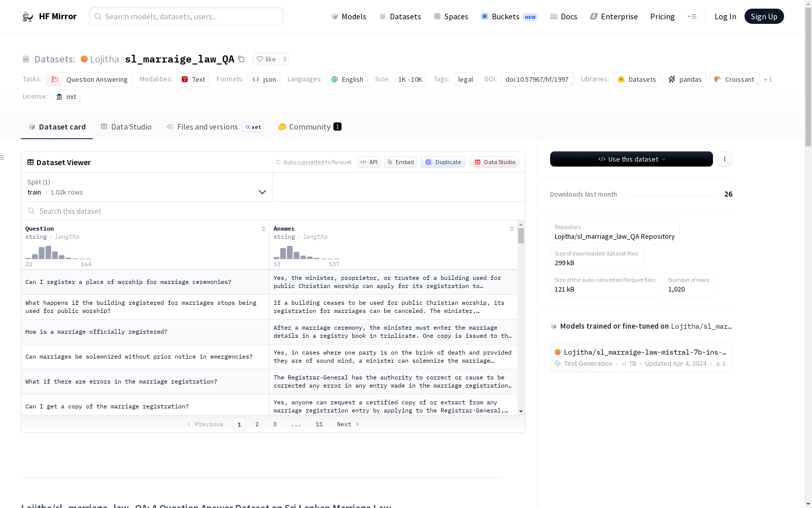Viewport: 812px width, 508px height.
Task: Open Data Studio from viewer header
Action: 494,162
